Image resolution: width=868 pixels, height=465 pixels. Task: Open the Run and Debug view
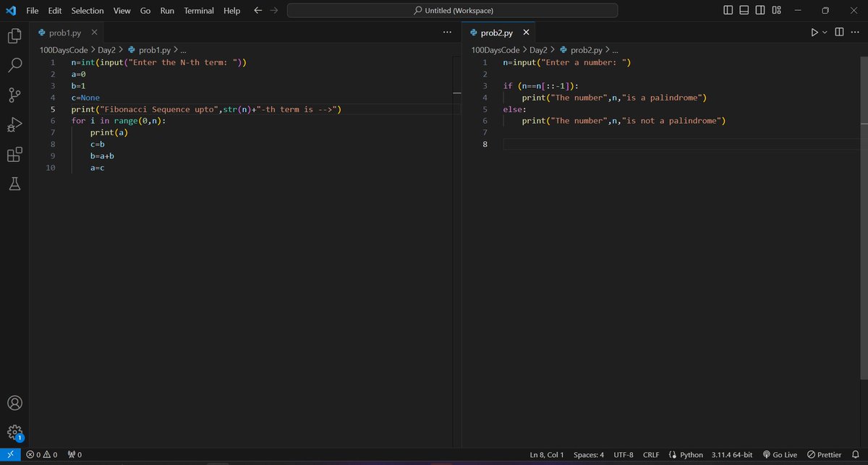(x=15, y=124)
